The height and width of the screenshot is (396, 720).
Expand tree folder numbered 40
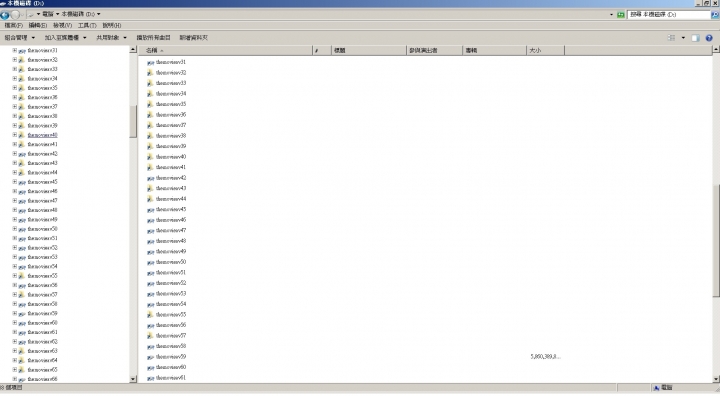pos(15,135)
